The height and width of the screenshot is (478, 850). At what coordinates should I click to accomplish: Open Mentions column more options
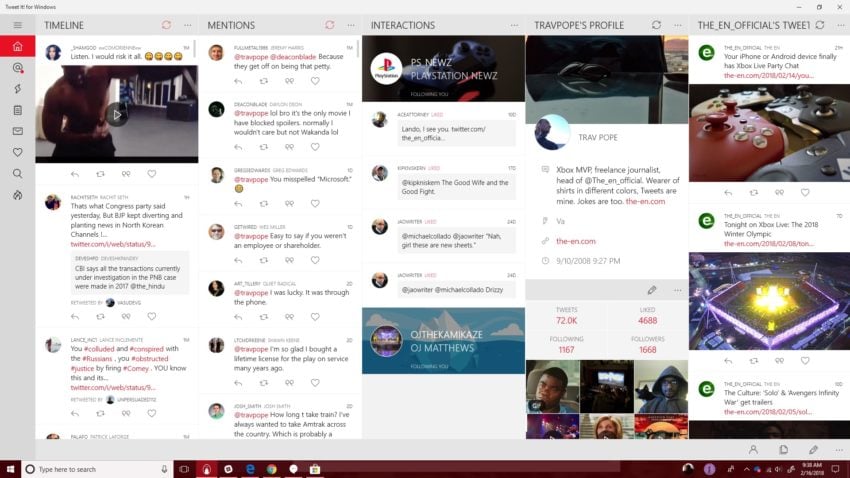pyautogui.click(x=351, y=25)
